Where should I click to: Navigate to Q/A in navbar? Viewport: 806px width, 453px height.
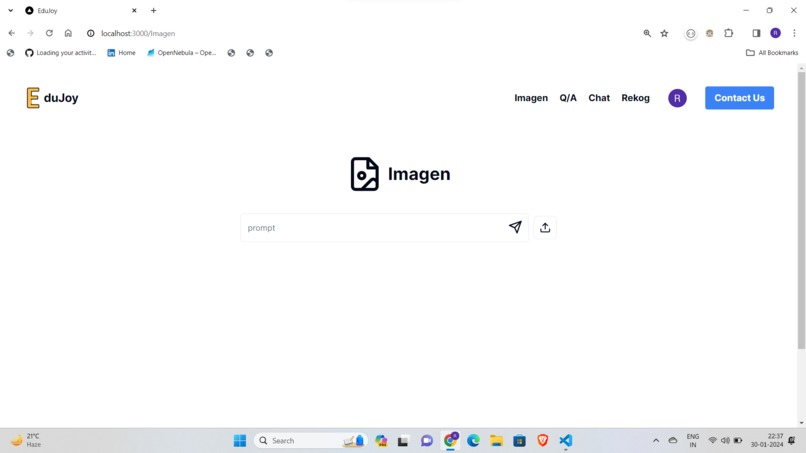568,98
